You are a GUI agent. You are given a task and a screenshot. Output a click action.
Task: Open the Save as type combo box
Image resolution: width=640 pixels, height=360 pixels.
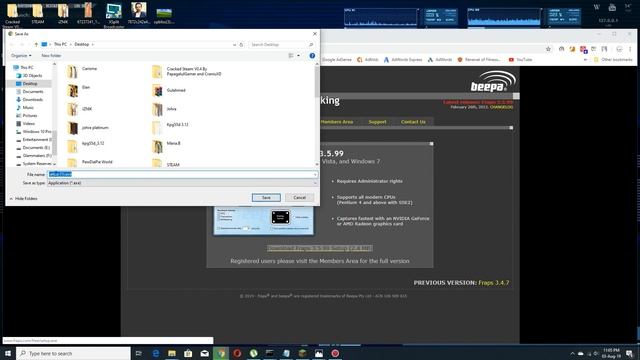click(182, 183)
